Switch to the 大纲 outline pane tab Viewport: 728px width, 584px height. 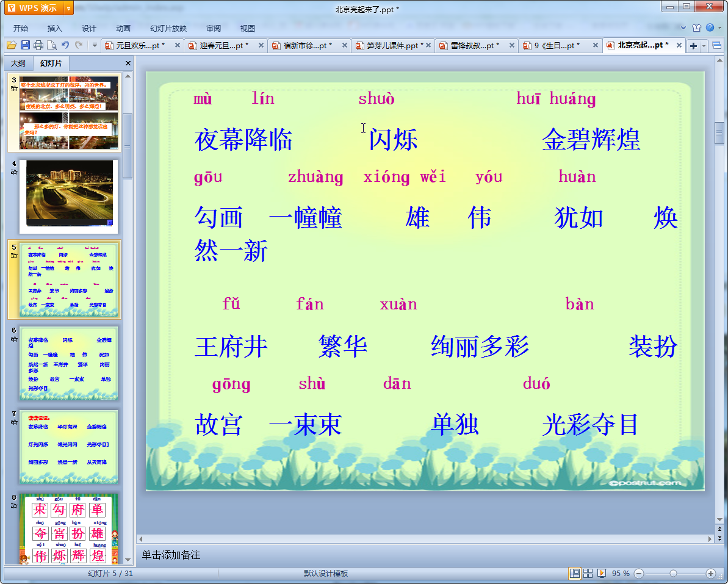[x=18, y=63]
